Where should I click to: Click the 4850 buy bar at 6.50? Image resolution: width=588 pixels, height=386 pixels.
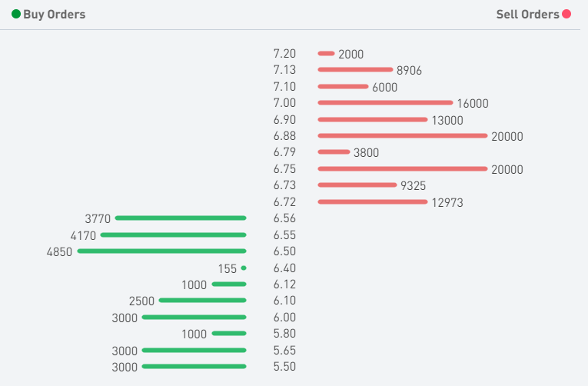click(162, 251)
